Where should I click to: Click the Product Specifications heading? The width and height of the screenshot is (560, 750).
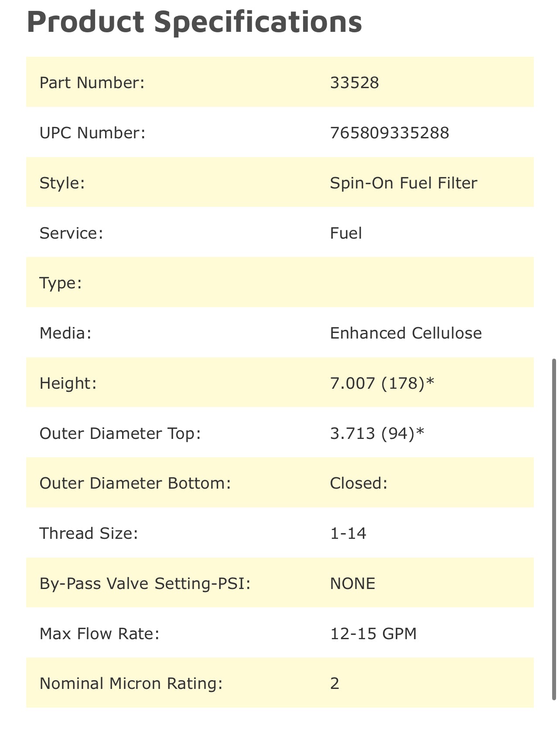pyautogui.click(x=195, y=22)
